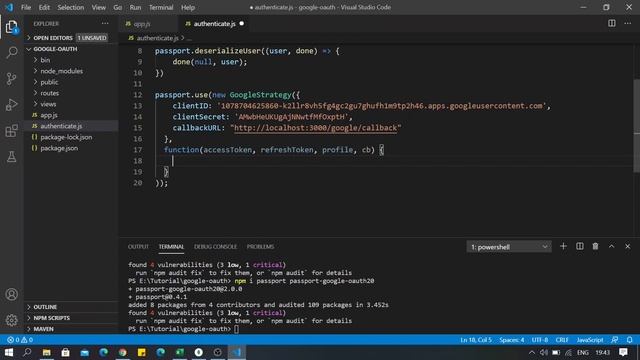The height and width of the screenshot is (360, 640).
Task: Open the Extensions view
Action: point(11,131)
